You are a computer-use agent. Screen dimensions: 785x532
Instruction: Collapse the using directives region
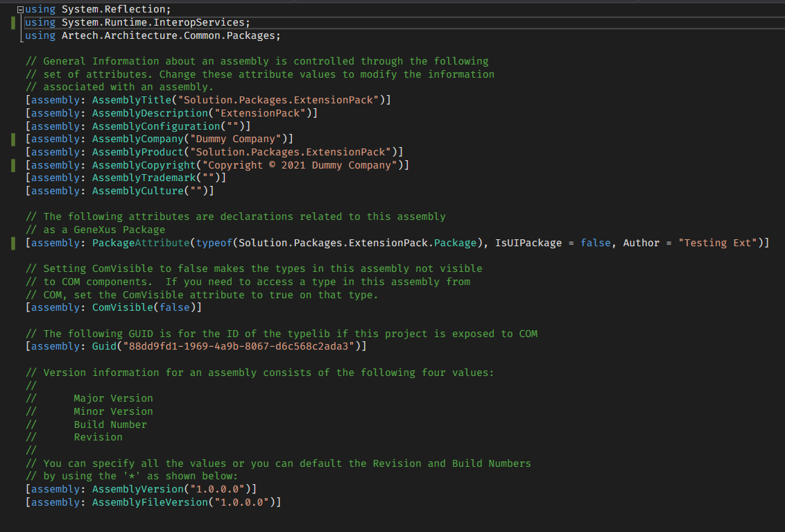point(21,10)
